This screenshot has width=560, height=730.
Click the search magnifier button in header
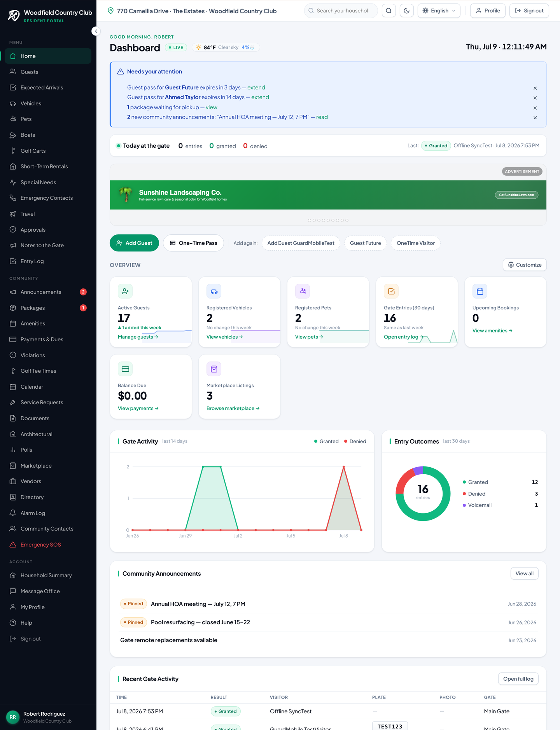tap(388, 11)
